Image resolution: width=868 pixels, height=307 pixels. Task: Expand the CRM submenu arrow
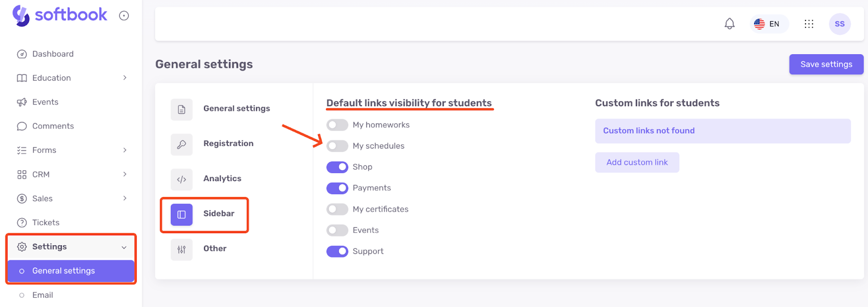coord(125,174)
